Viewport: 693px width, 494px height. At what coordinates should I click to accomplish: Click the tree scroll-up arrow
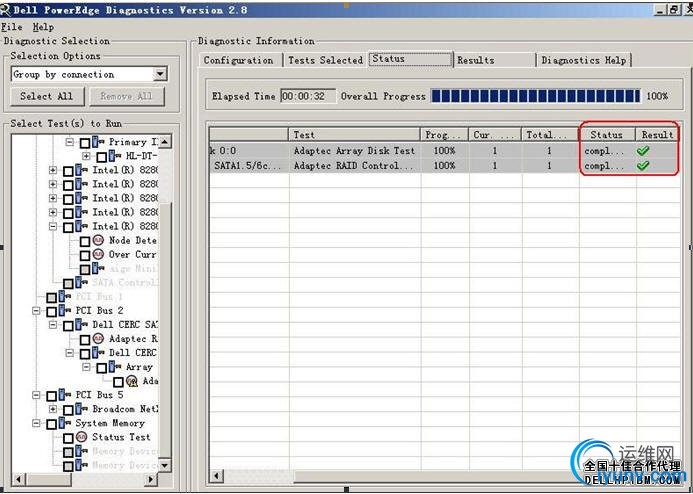(164, 141)
